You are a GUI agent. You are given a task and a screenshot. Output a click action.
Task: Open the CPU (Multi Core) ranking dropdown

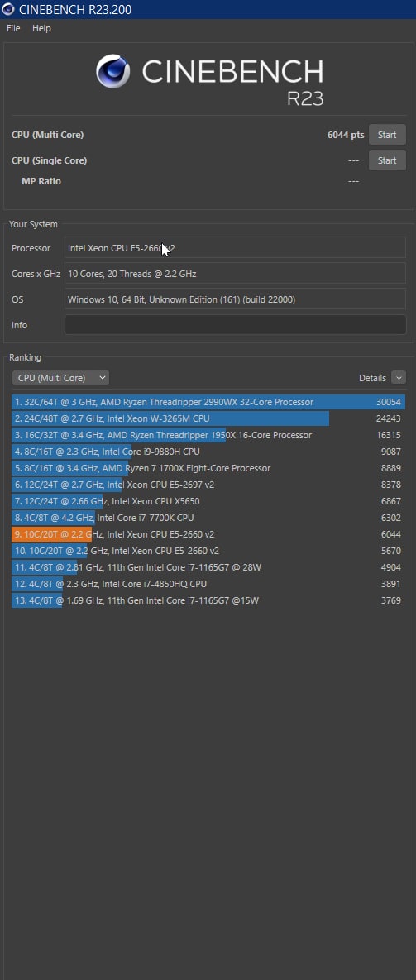pos(60,377)
